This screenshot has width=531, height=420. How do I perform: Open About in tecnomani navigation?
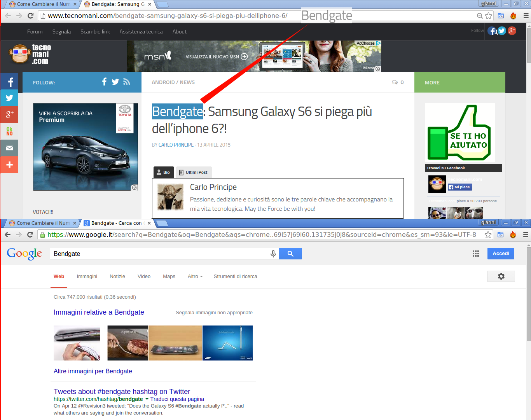[180, 32]
